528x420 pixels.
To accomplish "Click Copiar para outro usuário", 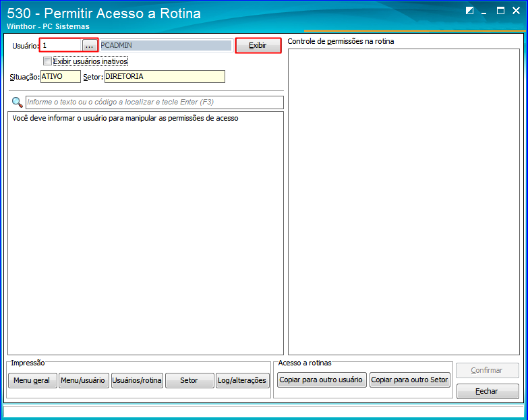I will pos(321,380).
